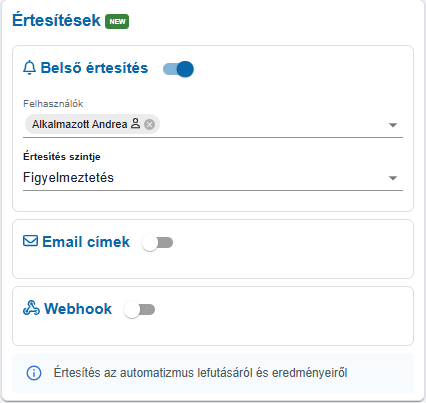Click the envelope icon beside Email címek

tap(30, 241)
